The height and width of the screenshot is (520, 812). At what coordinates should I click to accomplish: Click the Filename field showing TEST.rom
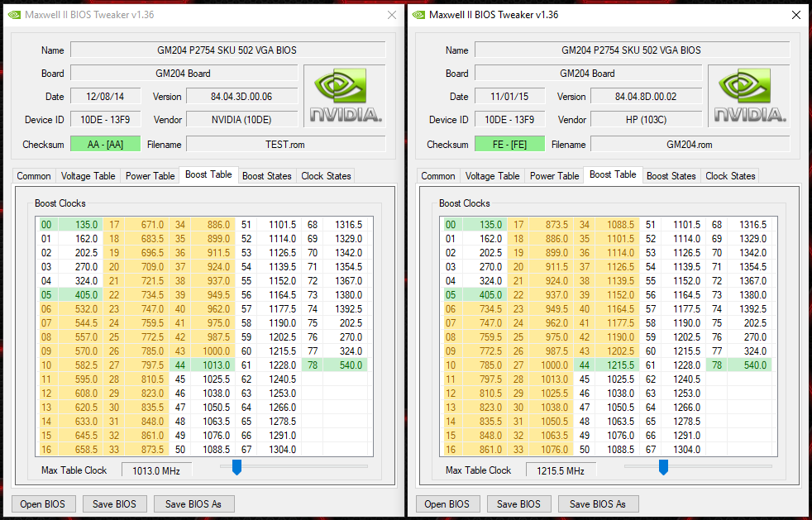point(286,145)
